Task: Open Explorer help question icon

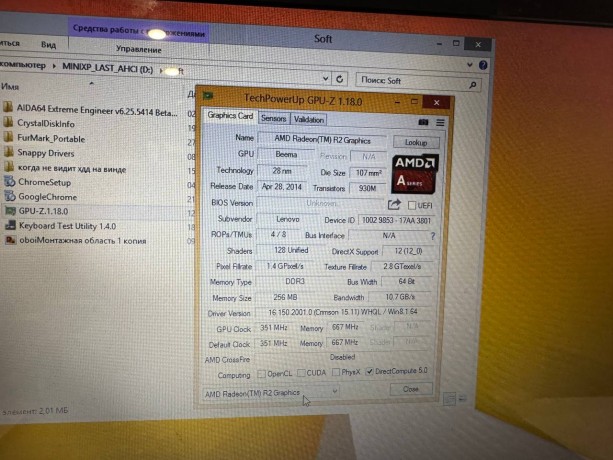Action: [x=483, y=65]
